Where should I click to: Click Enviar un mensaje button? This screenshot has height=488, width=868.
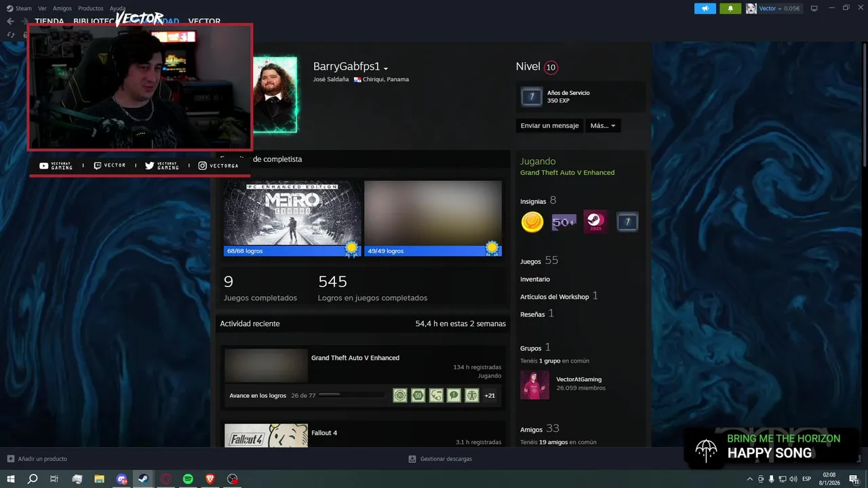(x=549, y=125)
